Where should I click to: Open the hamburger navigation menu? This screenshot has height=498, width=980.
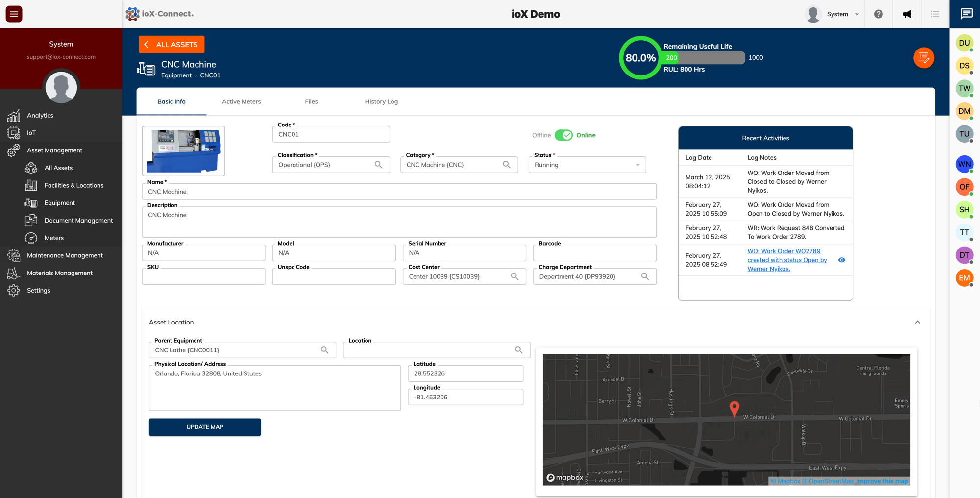pos(13,14)
